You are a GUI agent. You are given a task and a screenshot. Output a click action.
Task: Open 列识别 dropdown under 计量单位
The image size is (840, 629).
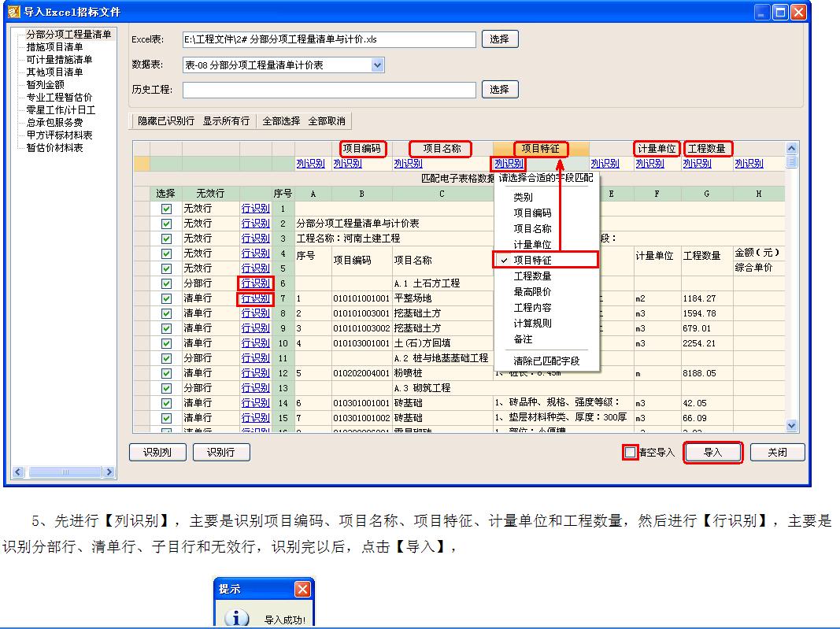click(x=649, y=164)
